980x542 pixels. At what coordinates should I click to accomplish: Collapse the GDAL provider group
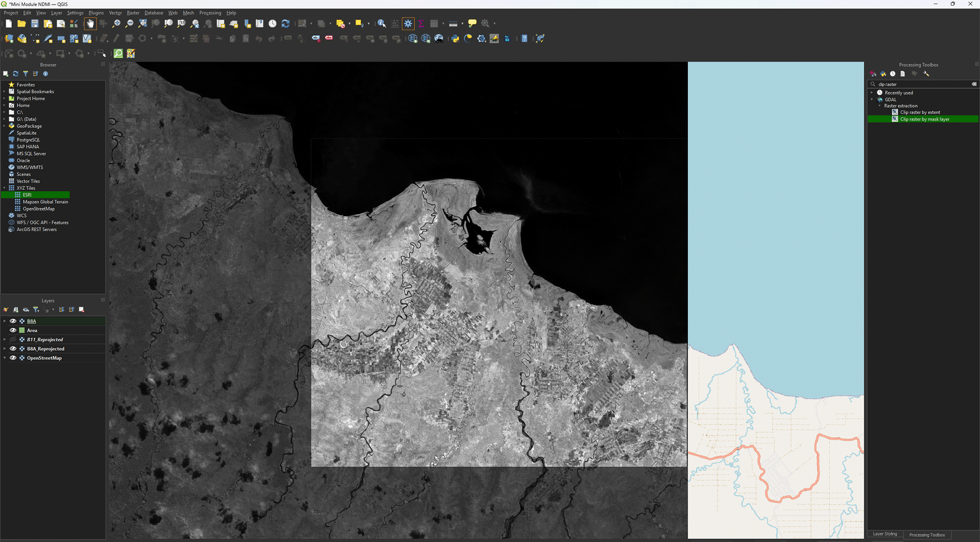point(872,100)
